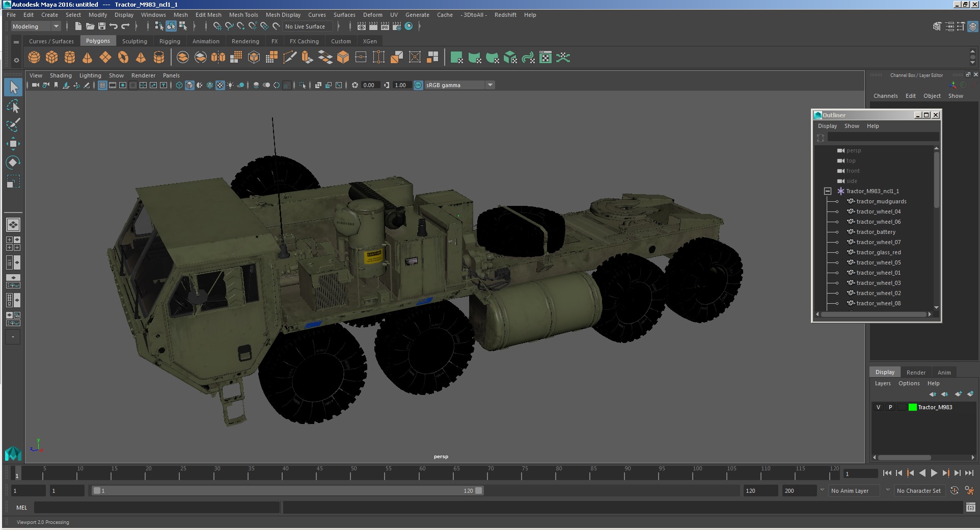Click the Multi-Cut tool shelf icon

point(289,58)
